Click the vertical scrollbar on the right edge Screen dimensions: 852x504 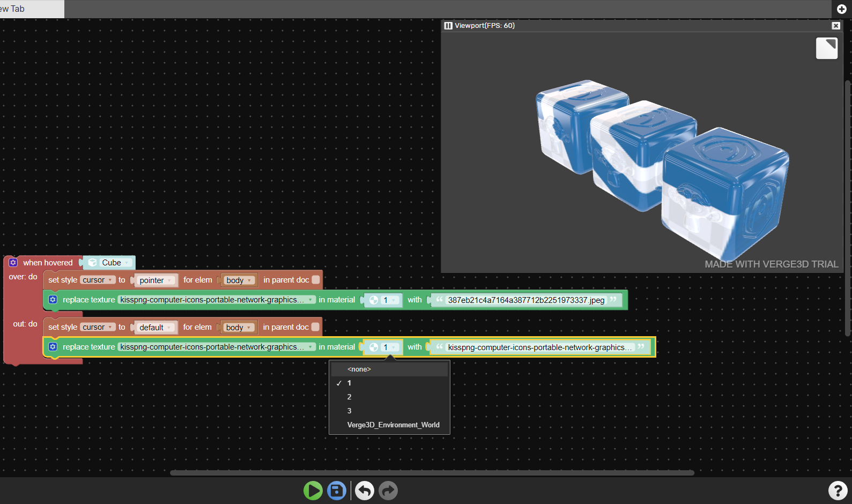(x=848, y=208)
